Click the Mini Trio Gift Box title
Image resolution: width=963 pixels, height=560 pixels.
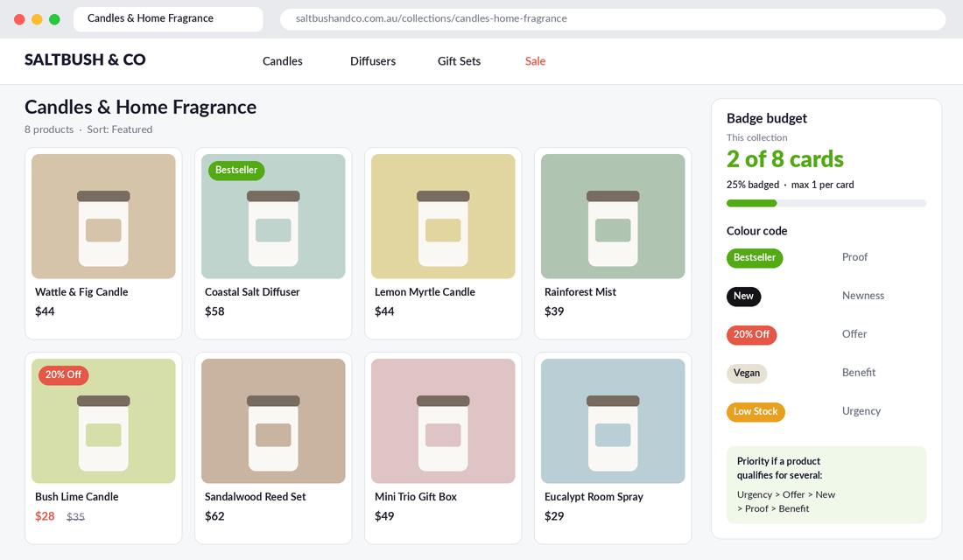pyautogui.click(x=416, y=497)
